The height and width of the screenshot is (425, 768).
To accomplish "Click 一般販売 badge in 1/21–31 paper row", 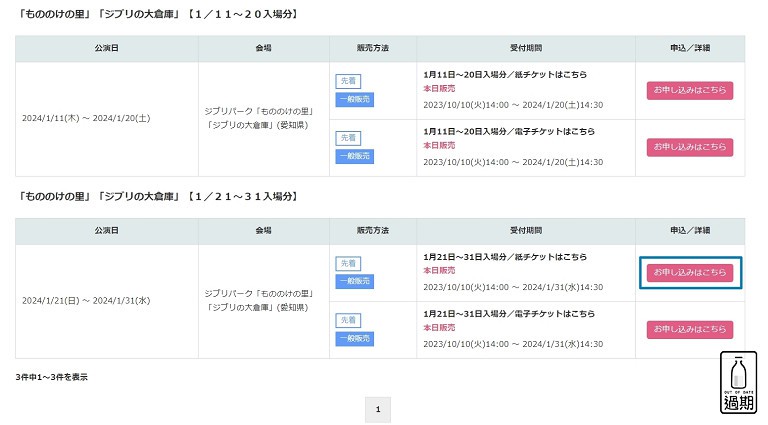I will point(355,282).
